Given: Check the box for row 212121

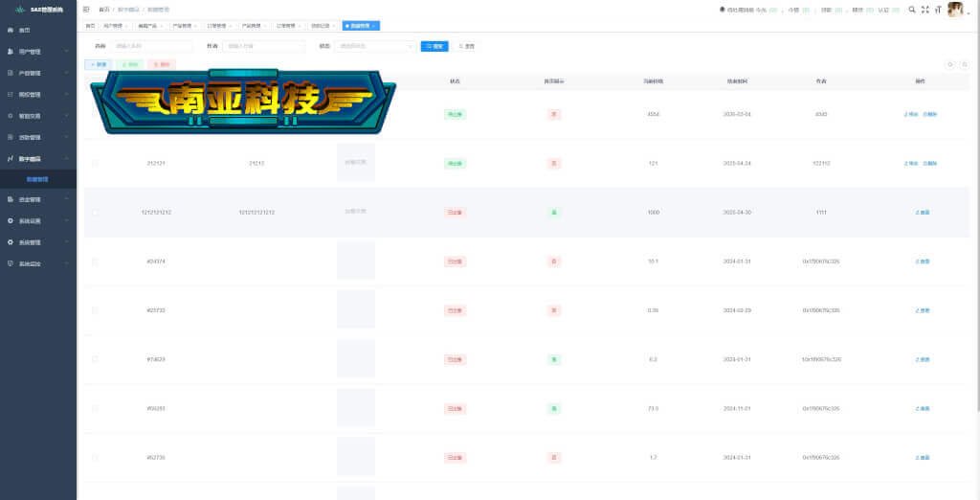Looking at the screenshot, I should pyautogui.click(x=95, y=164).
